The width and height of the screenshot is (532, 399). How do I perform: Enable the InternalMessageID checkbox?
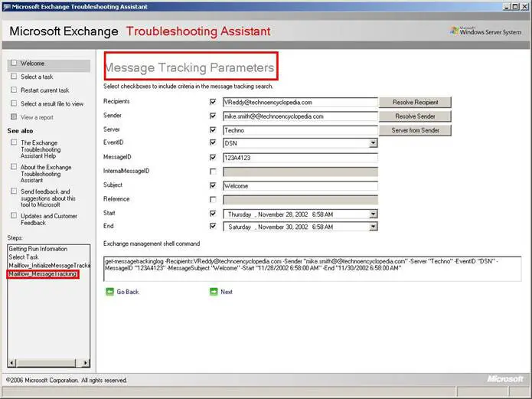click(213, 172)
